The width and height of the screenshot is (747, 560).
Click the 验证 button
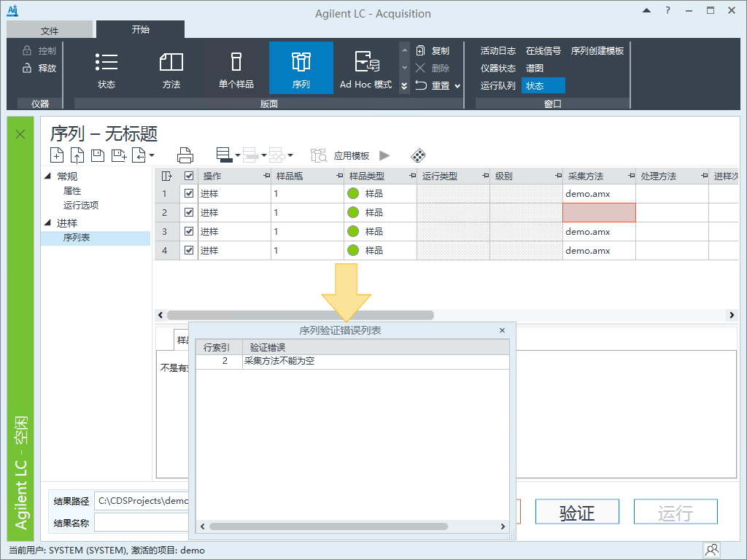577,512
